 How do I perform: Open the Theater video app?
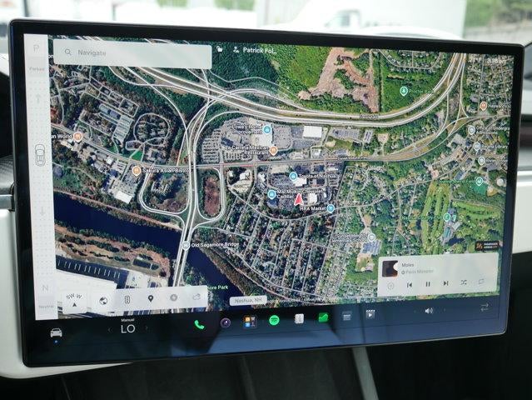tap(370, 314)
